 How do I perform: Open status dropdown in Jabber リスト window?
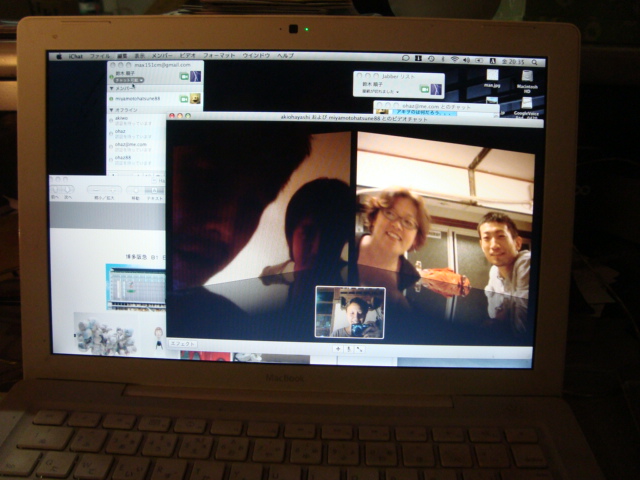380,92
